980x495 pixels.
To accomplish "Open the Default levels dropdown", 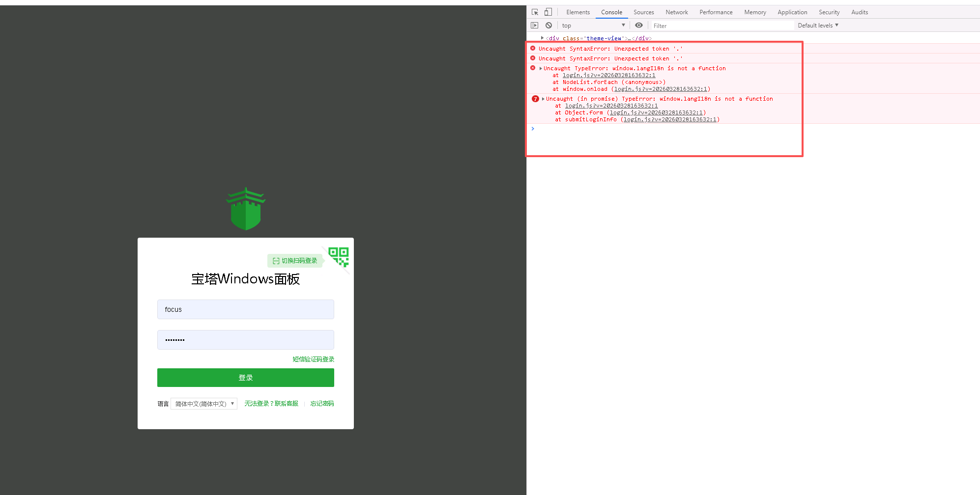I will click(x=818, y=26).
